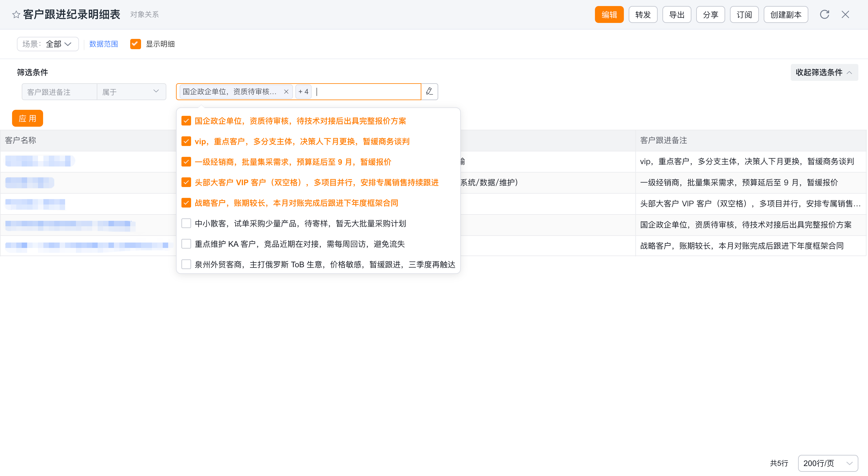Click the 订阅 button
The image size is (868, 476).
(744, 14)
